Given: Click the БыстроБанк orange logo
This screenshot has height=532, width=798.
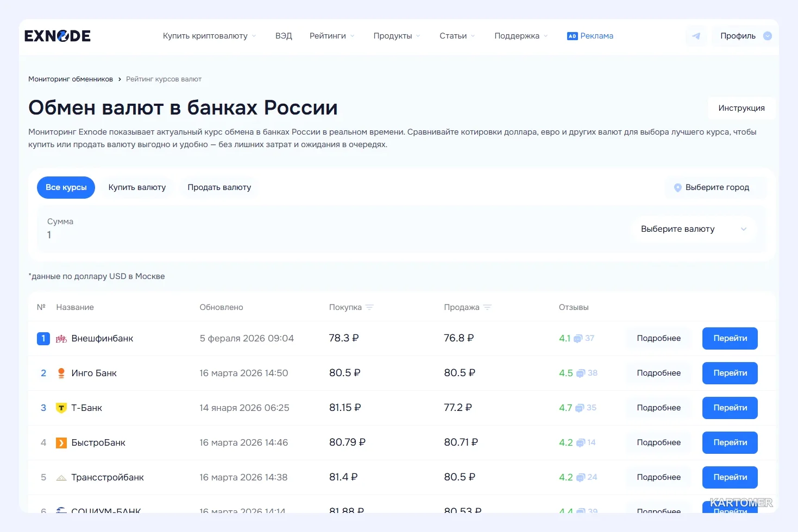Looking at the screenshot, I should 61,443.
